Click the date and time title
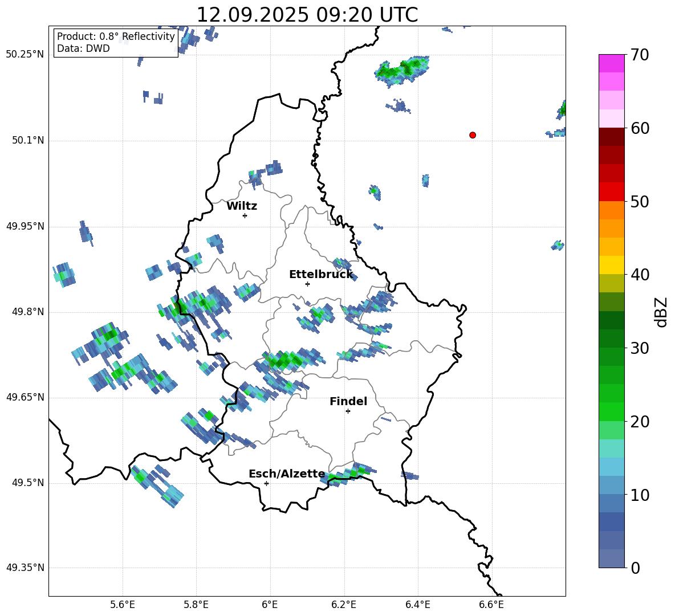 click(x=307, y=15)
